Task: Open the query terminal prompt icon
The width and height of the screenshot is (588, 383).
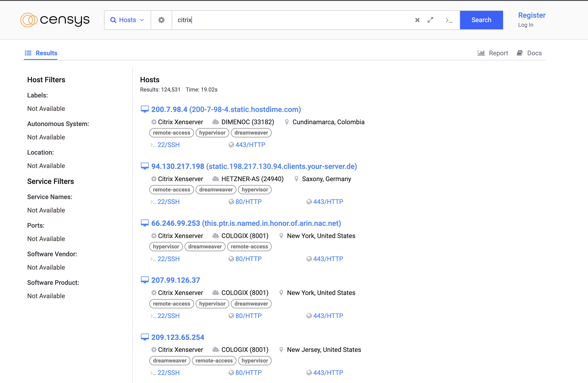Action: pos(449,20)
